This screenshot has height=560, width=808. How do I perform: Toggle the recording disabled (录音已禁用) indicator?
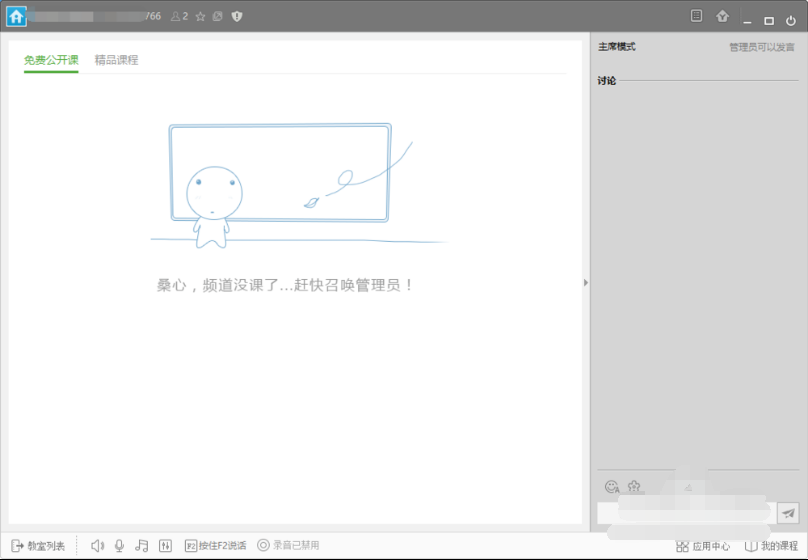(288, 545)
